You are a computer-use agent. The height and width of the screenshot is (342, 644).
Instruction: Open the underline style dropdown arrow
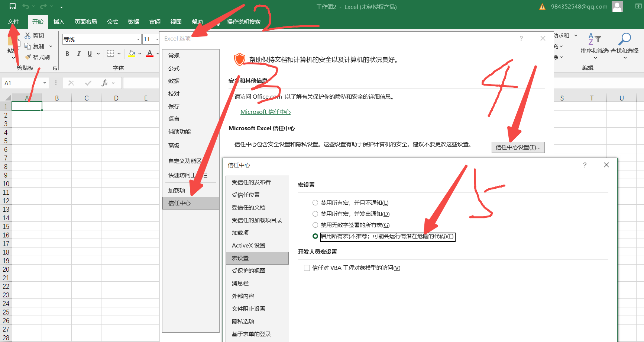(x=98, y=54)
